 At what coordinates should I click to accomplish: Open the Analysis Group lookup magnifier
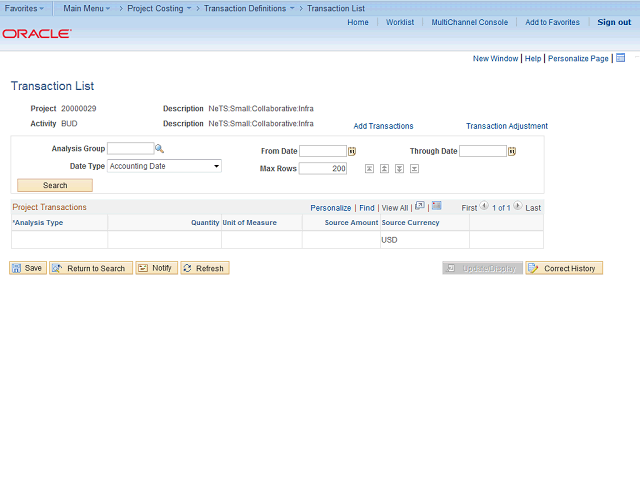pos(159,149)
